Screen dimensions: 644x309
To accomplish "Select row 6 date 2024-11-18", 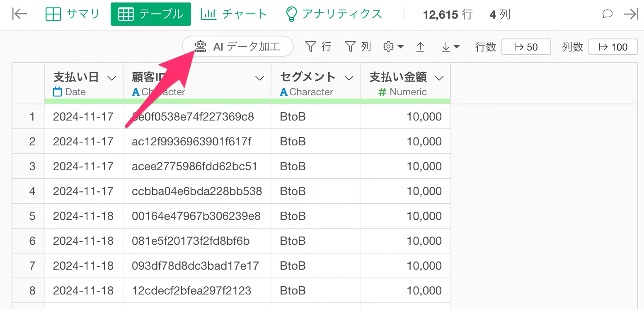I will (x=84, y=241).
